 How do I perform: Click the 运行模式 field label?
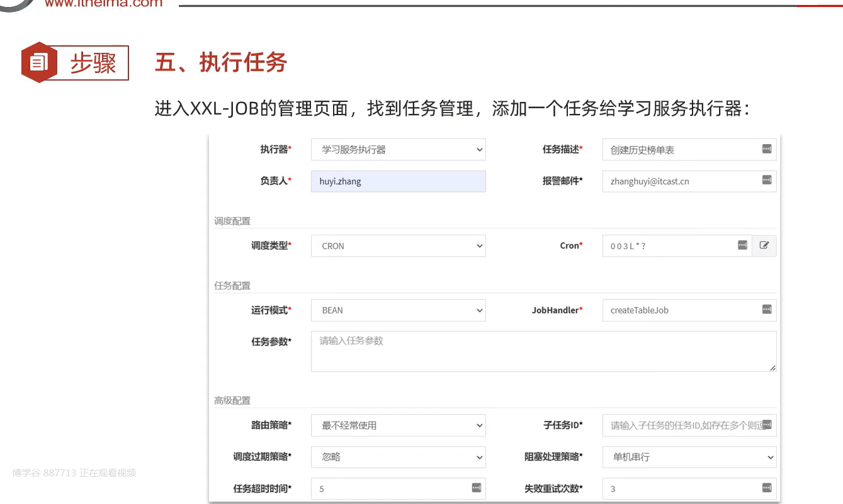pos(271,310)
